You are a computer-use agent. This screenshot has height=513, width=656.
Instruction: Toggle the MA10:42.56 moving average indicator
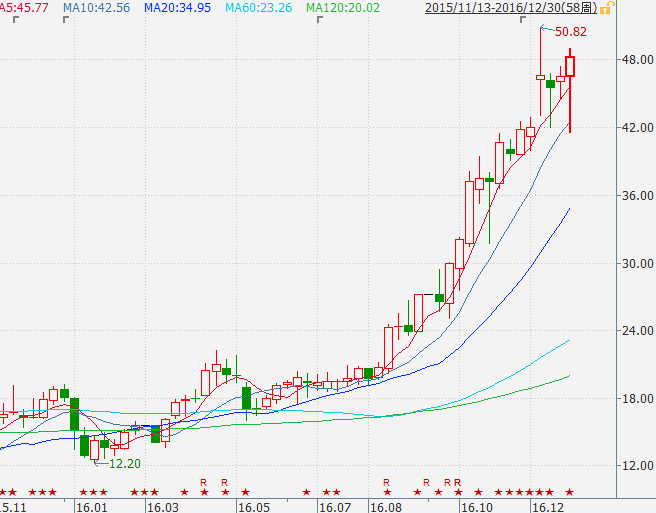point(96,8)
